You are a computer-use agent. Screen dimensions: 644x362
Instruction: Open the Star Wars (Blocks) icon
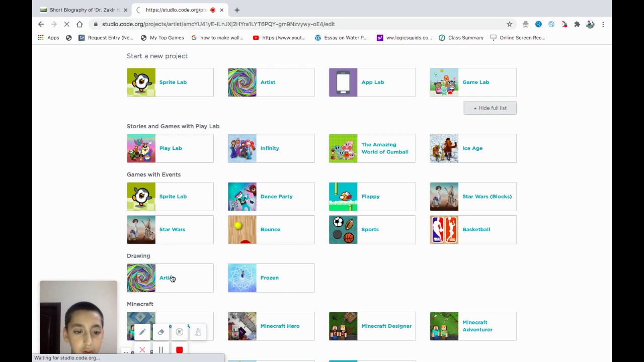click(444, 197)
